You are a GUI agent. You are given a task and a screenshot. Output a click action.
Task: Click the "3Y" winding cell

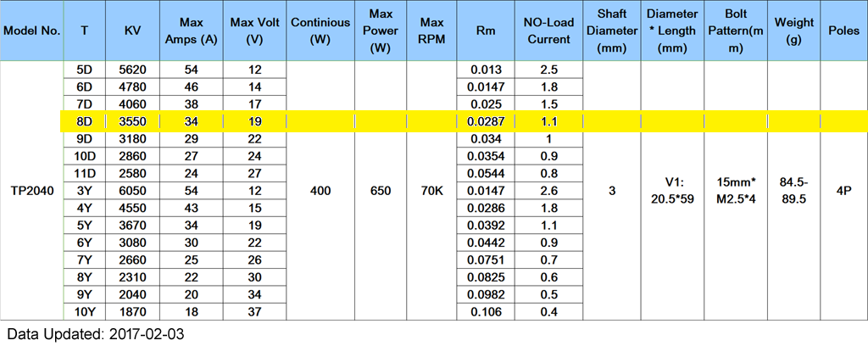(84, 191)
